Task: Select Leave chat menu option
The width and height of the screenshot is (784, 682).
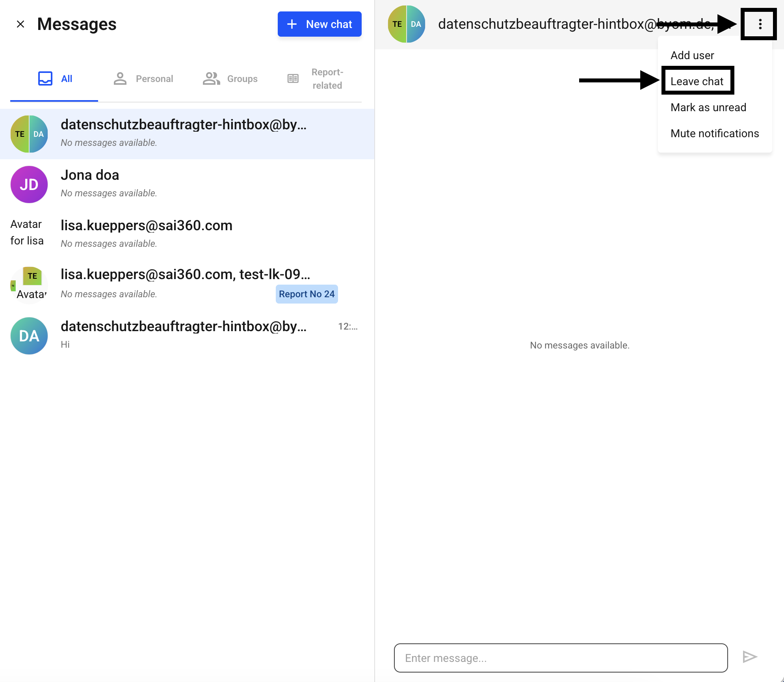Action: (697, 81)
